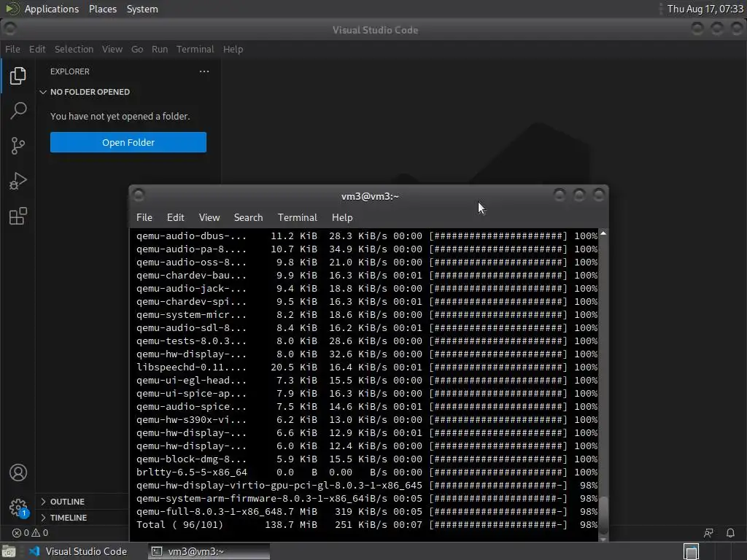Viewport: 747px width, 560px height.
Task: Click the errors and warnings status indicator
Action: (31, 533)
